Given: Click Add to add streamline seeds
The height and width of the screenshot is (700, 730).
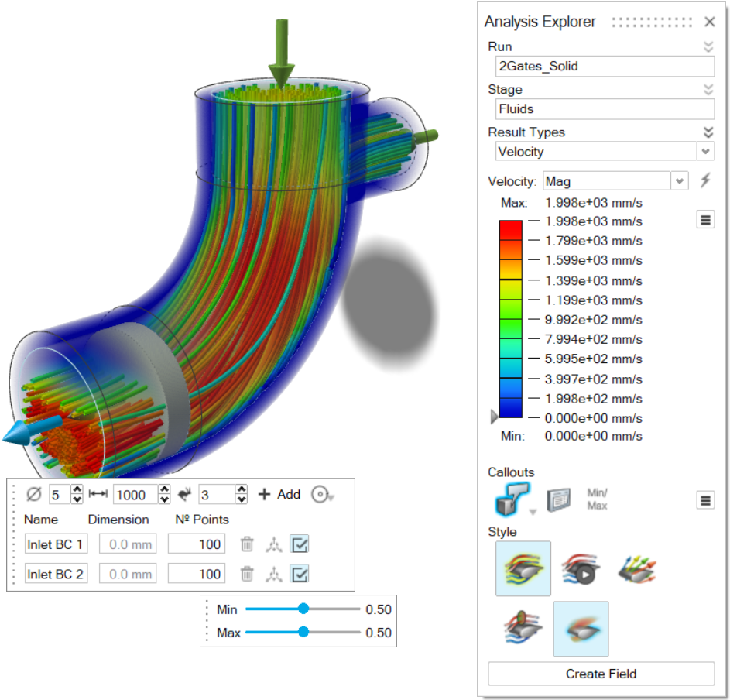Looking at the screenshot, I should click(279, 494).
